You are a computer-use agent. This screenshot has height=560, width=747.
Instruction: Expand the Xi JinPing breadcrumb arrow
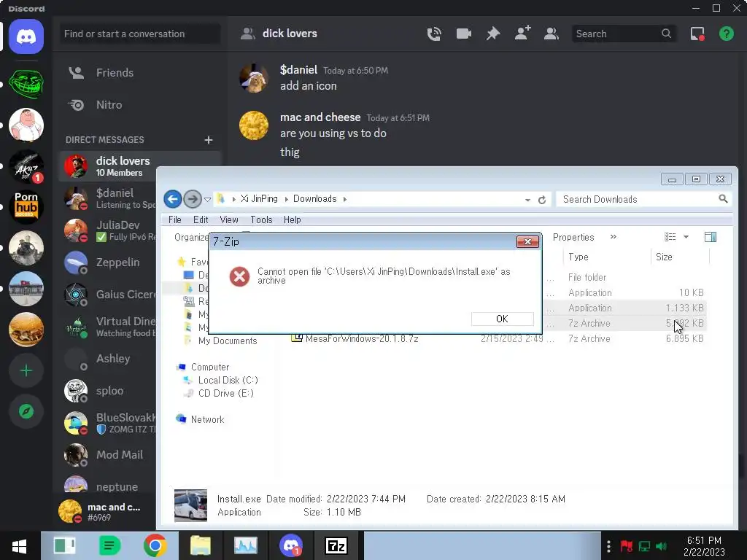[x=286, y=199]
